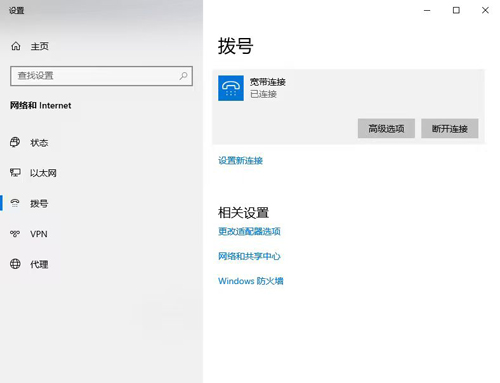Click the 拨号 dial-up phone icon in sidebar

coord(15,203)
